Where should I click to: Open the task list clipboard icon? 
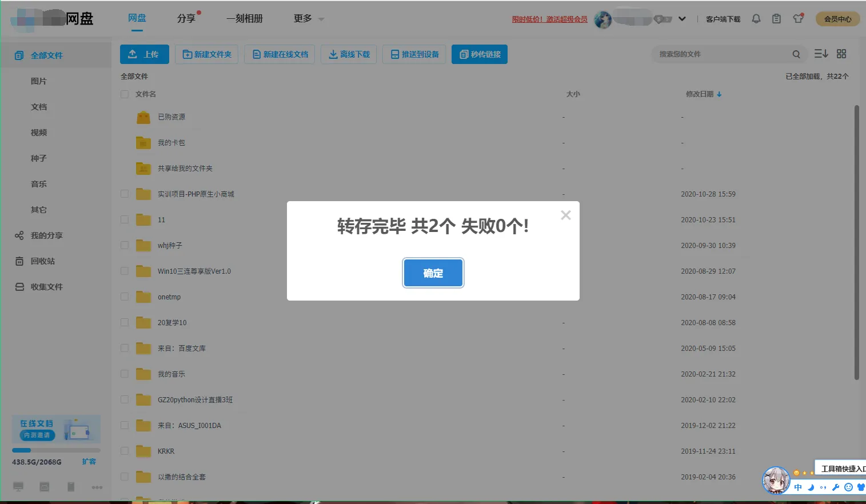pos(776,18)
